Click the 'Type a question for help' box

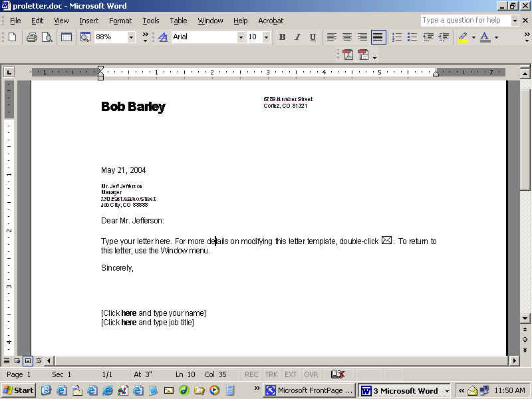(x=465, y=21)
